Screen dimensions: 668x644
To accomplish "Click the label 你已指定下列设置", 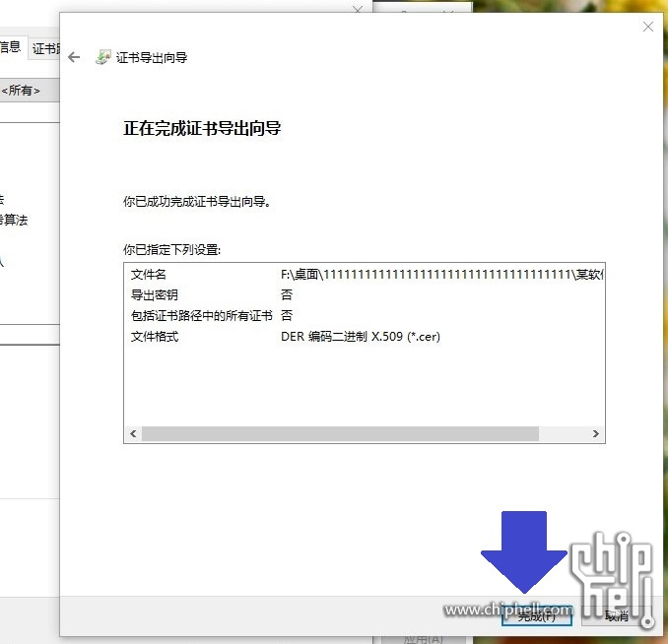I will point(171,249).
